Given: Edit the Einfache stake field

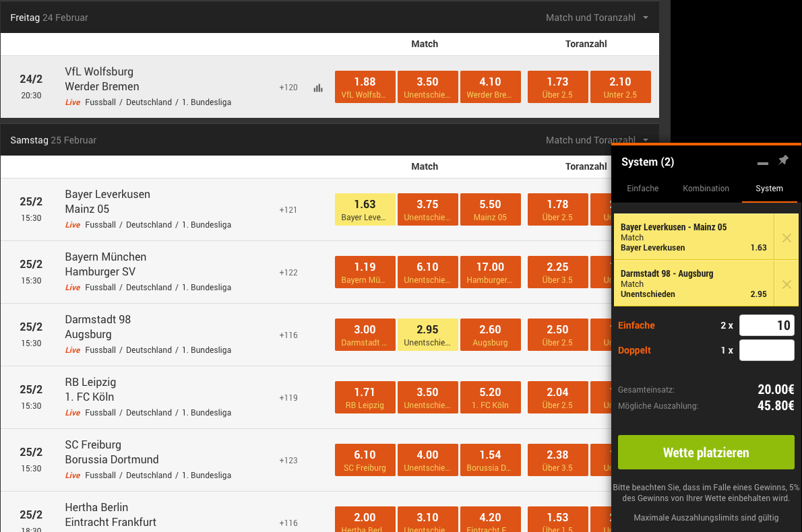Looking at the screenshot, I should coord(767,325).
